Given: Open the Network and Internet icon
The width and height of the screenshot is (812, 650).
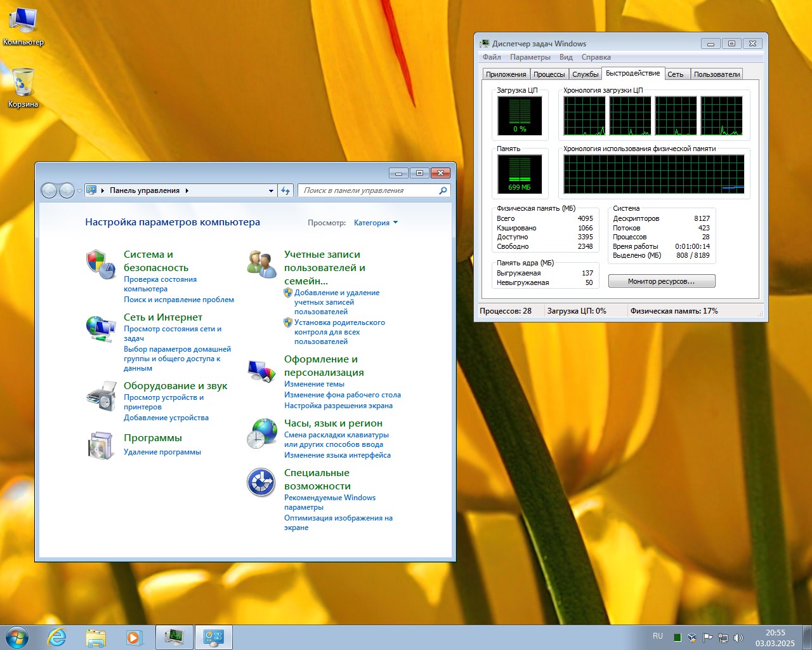Looking at the screenshot, I should tap(100, 328).
